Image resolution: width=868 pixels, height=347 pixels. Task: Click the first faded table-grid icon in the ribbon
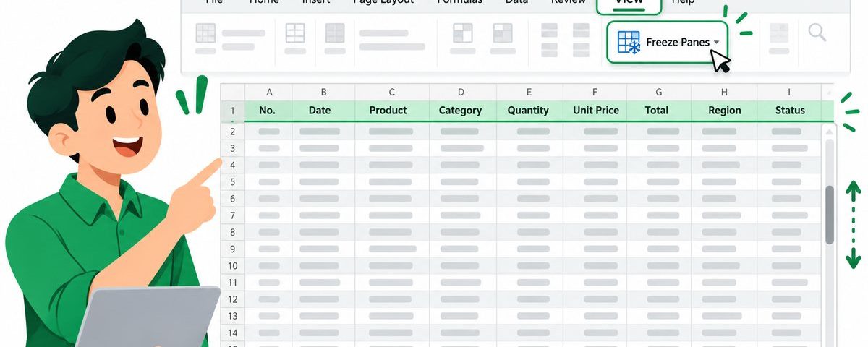click(x=206, y=33)
